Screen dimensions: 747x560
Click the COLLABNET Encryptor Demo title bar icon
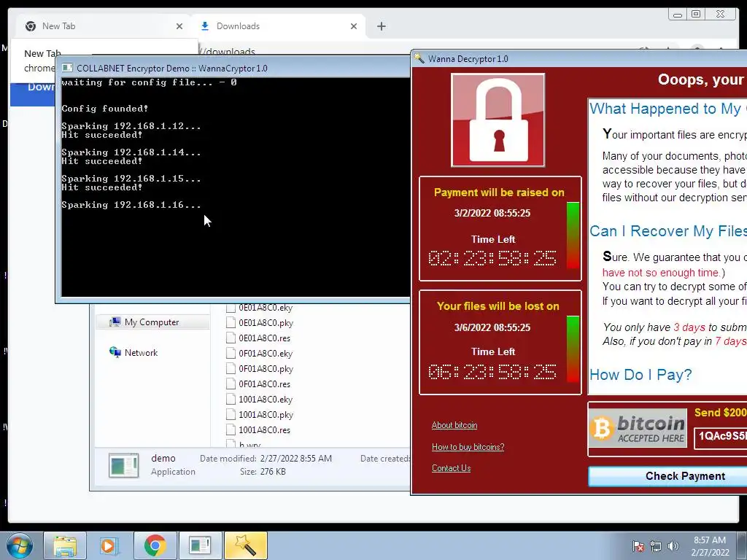(67, 68)
